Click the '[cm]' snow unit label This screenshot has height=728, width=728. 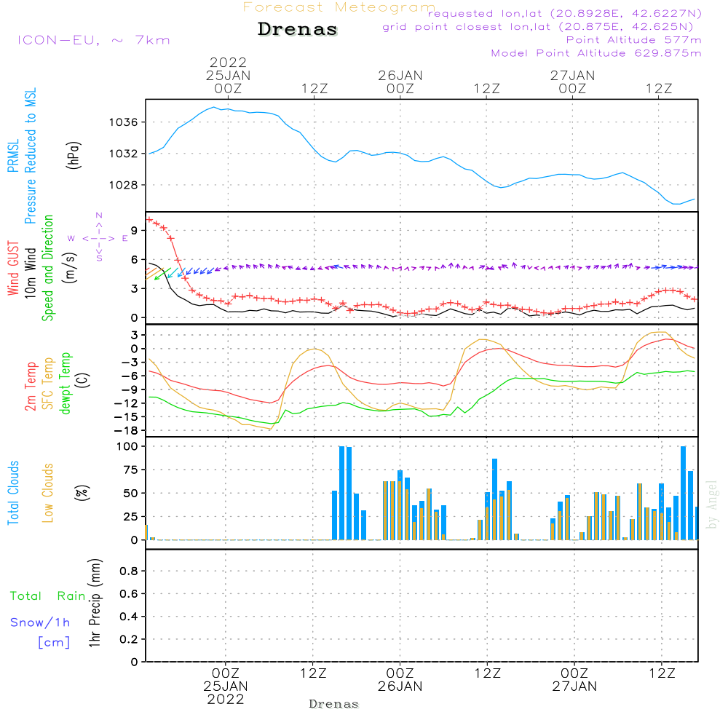[x=54, y=643]
